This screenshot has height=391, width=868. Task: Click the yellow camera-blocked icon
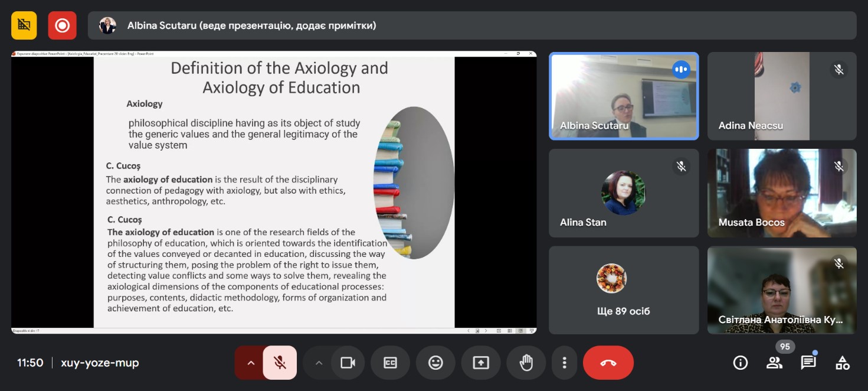click(24, 25)
